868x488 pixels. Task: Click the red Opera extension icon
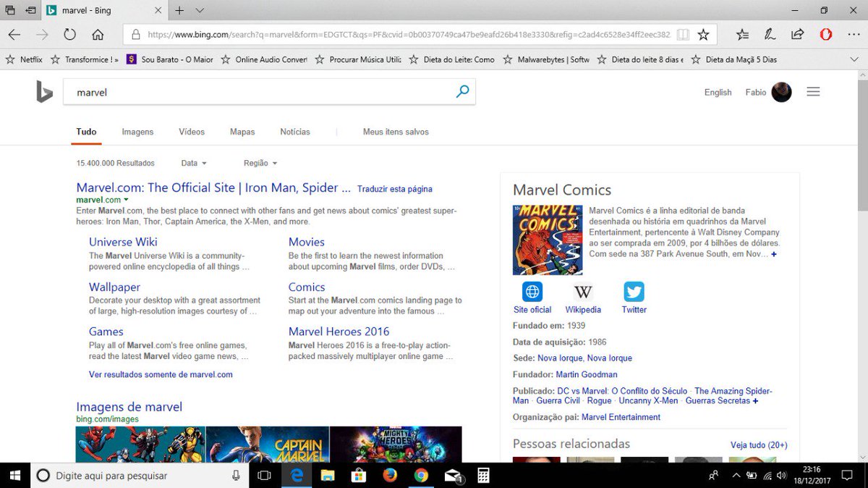coord(825,34)
